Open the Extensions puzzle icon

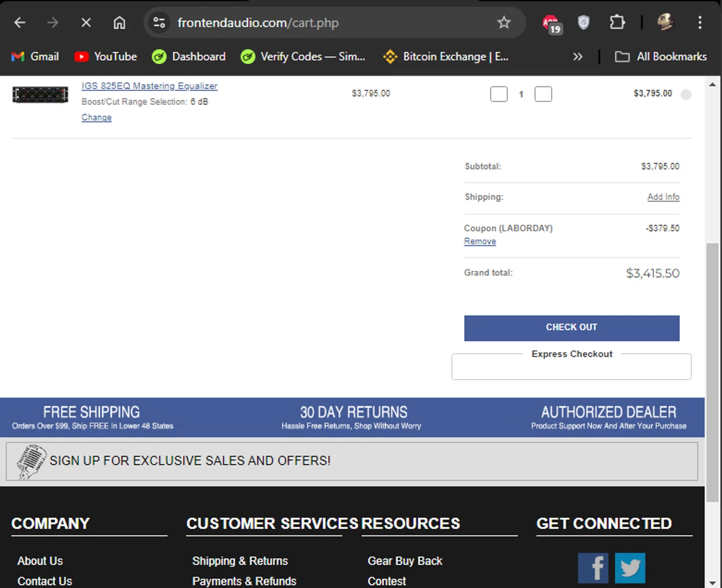[x=617, y=23]
